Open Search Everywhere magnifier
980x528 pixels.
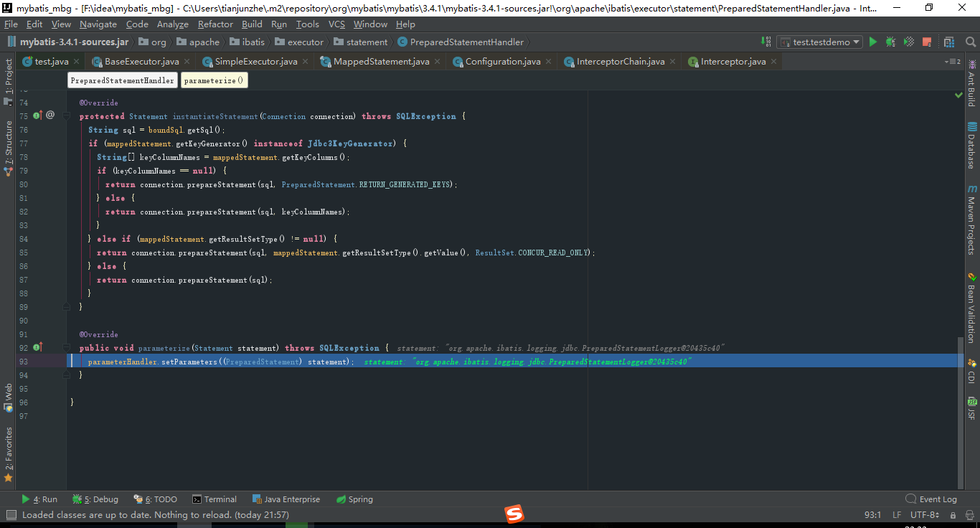tap(971, 42)
